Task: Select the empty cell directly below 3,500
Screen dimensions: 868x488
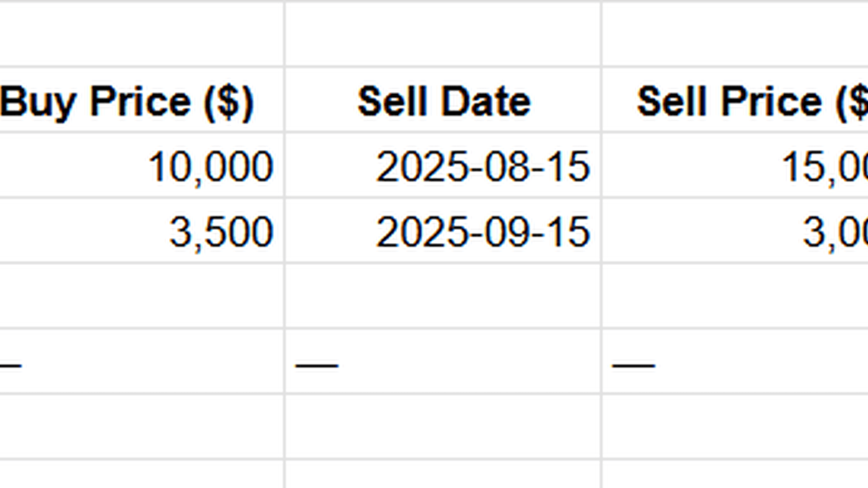Action: pyautogui.click(x=142, y=296)
